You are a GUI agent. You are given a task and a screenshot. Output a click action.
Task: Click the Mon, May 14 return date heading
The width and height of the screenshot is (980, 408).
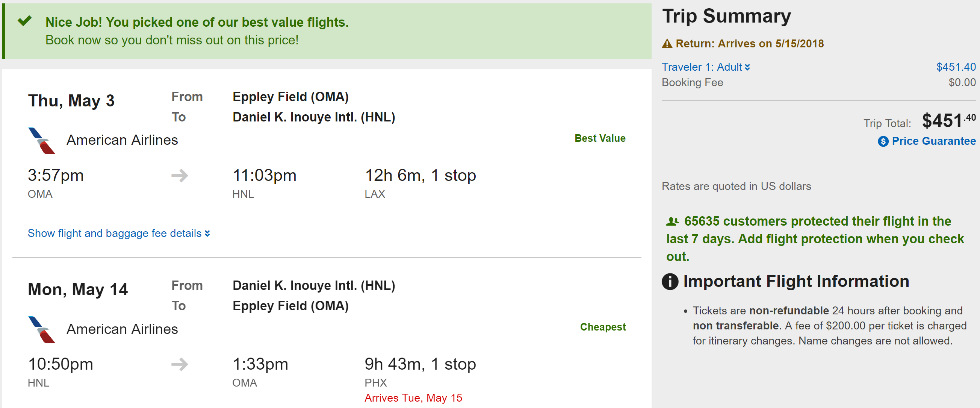[x=78, y=290]
